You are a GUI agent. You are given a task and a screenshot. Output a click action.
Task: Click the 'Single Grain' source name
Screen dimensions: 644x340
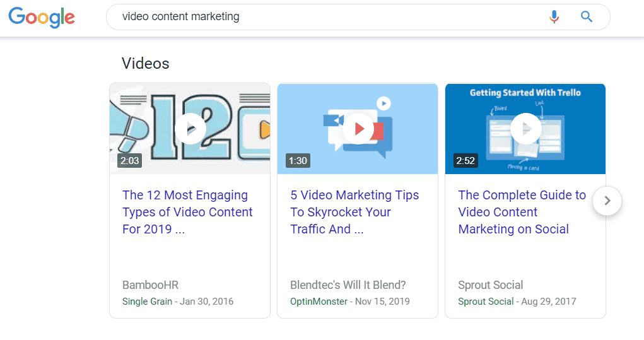tap(147, 302)
